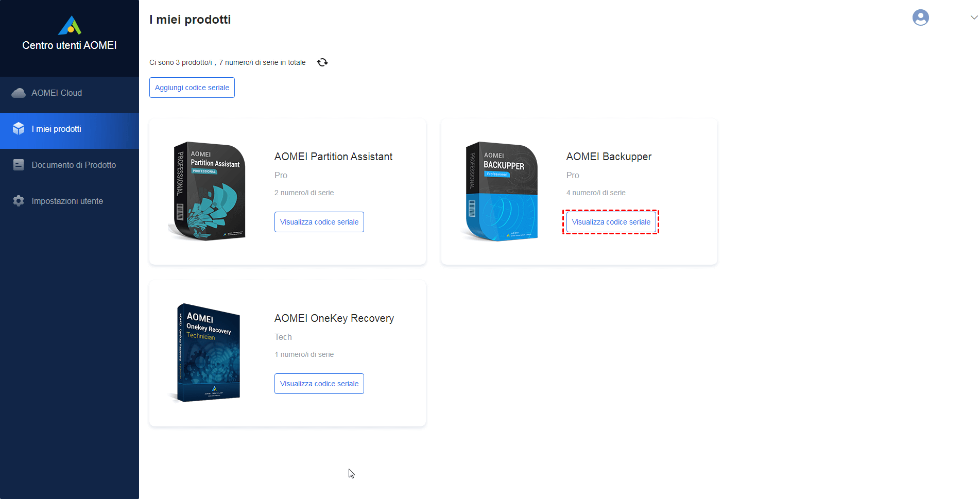Expand the account dropdown chevron

(x=973, y=18)
